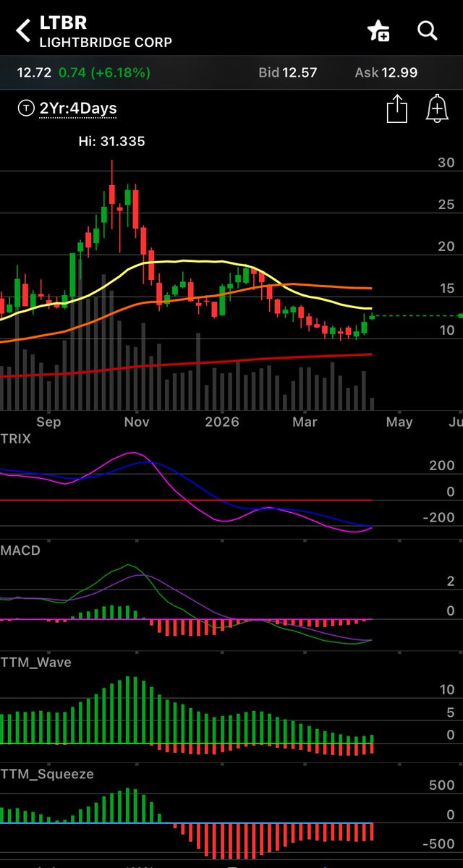Tap the TTM_Squeeze -500 scale label

(x=440, y=844)
